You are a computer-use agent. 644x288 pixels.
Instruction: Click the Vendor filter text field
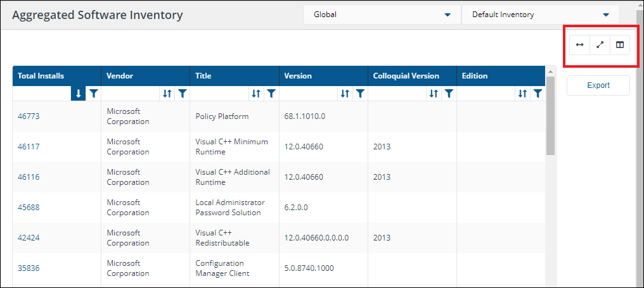click(x=130, y=94)
